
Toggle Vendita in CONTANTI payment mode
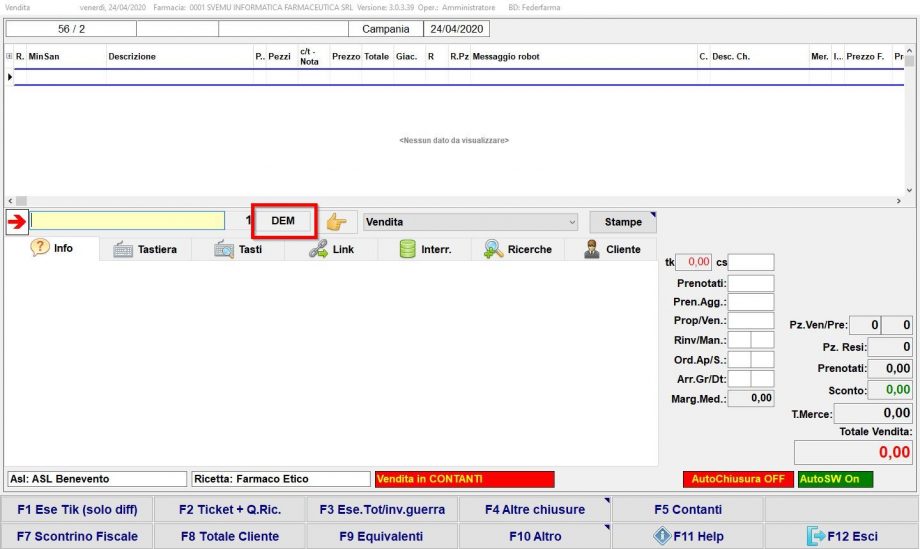[464, 479]
